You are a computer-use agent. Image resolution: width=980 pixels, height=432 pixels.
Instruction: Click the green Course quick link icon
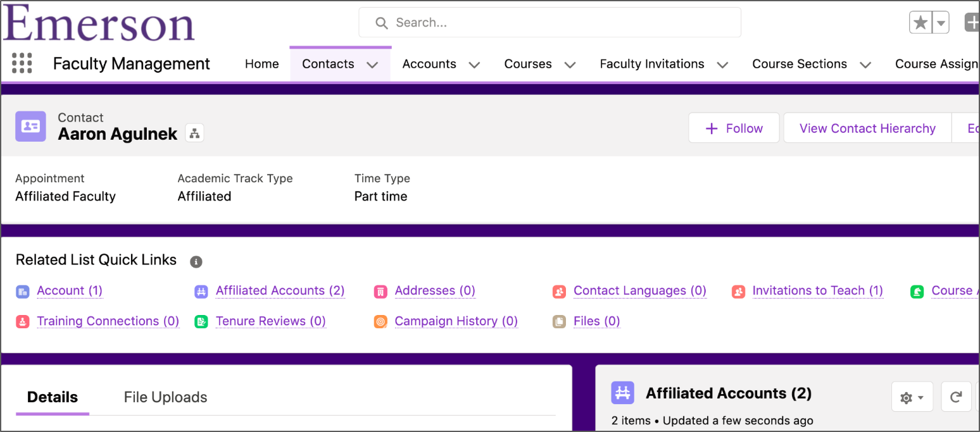(x=917, y=292)
